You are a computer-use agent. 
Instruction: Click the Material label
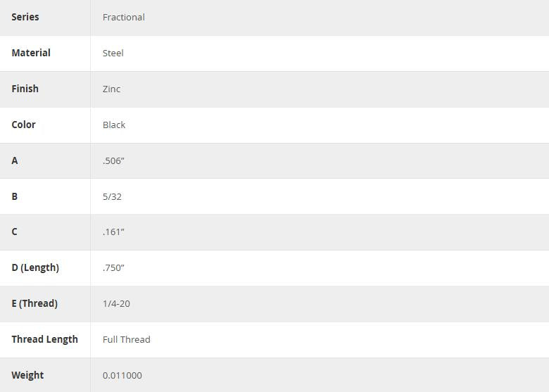(31, 53)
